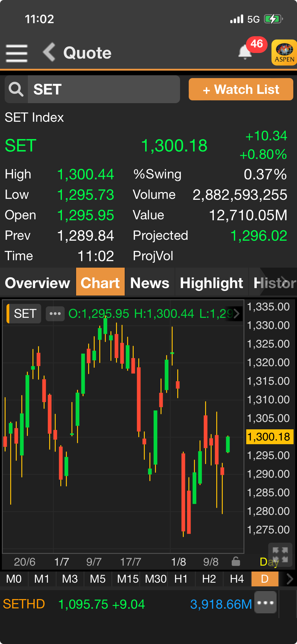Tap the Low value 1,295.73
The height and width of the screenshot is (644, 297).
(x=86, y=195)
